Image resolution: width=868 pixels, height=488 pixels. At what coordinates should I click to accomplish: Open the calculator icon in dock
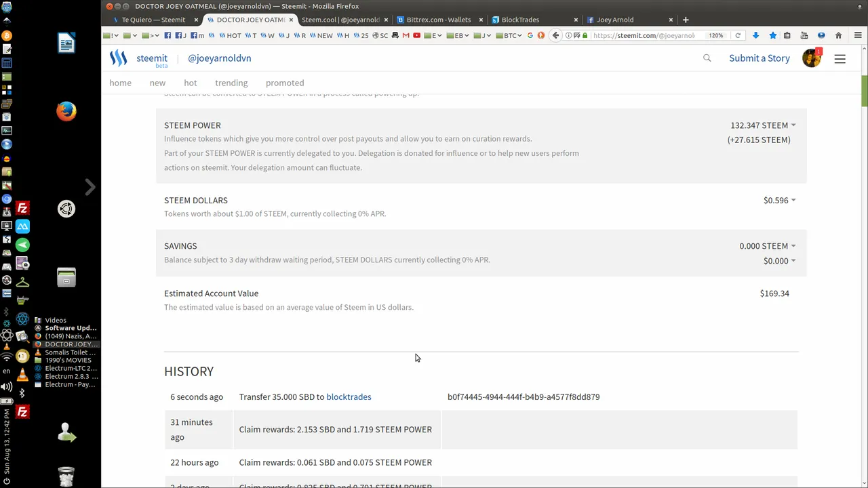click(x=7, y=62)
